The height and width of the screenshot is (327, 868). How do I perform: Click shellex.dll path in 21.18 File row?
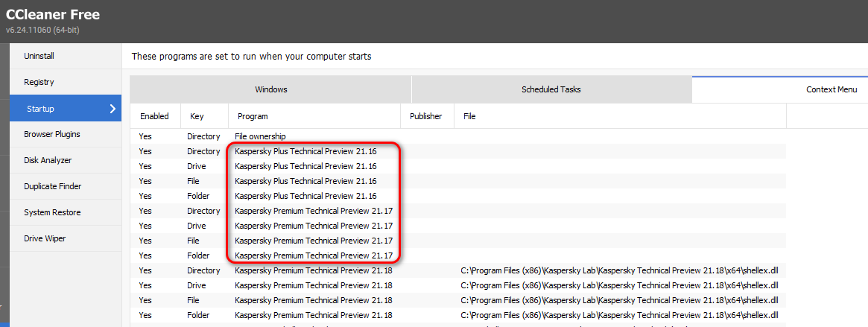pos(619,300)
